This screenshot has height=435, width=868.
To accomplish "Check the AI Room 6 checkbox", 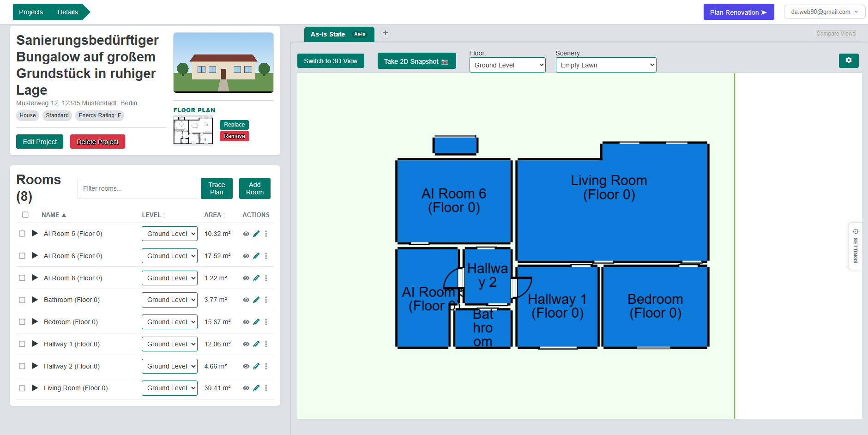I will [22, 256].
